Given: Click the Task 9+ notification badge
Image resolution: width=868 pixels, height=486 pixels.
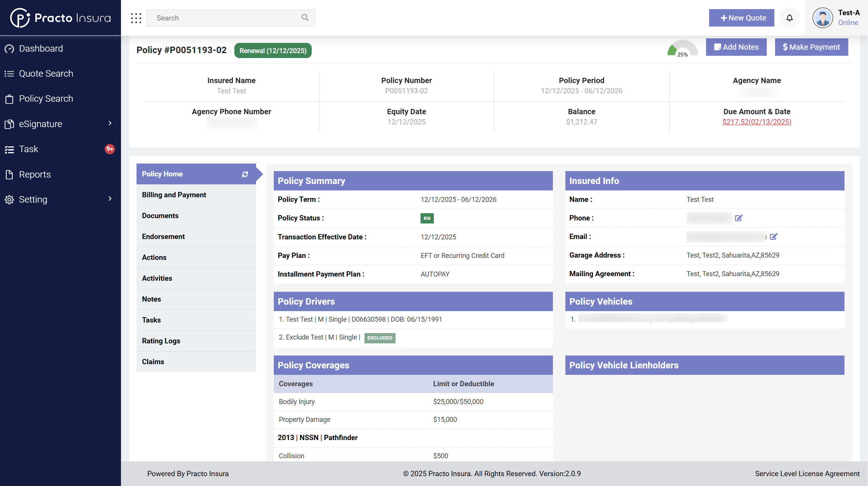Looking at the screenshot, I should coord(110,149).
